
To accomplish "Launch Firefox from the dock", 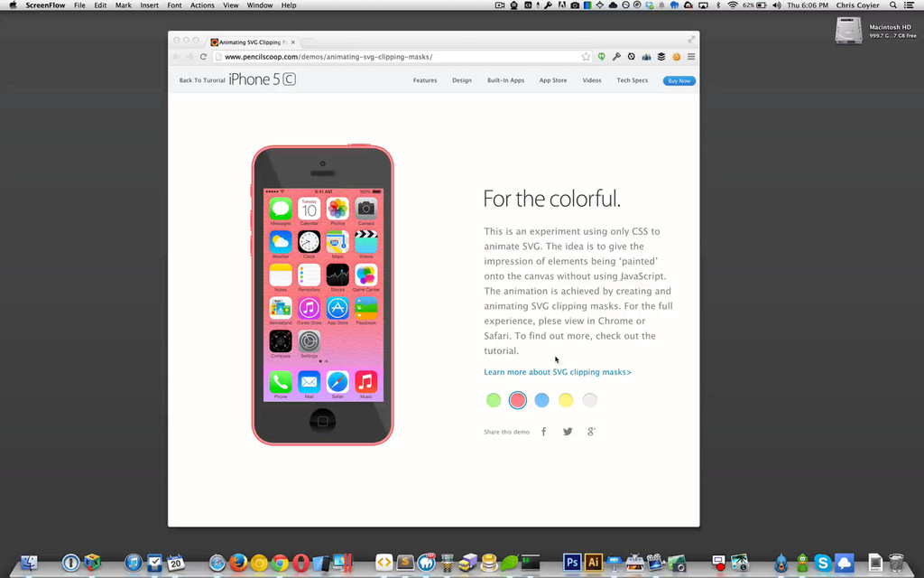I will 238,563.
